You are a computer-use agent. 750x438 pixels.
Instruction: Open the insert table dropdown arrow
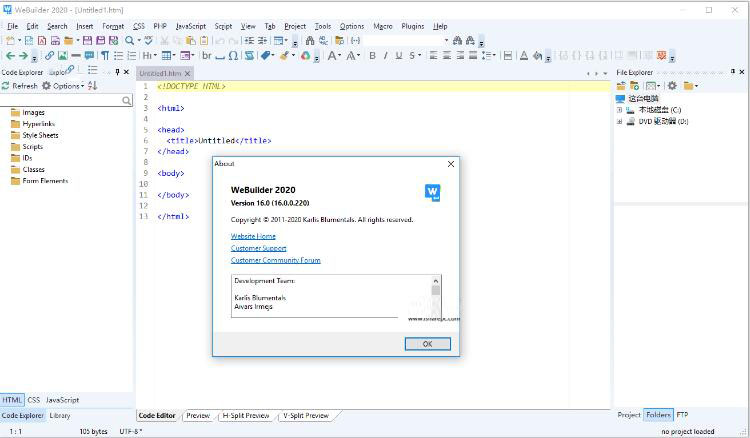pyautogui.click(x=174, y=55)
